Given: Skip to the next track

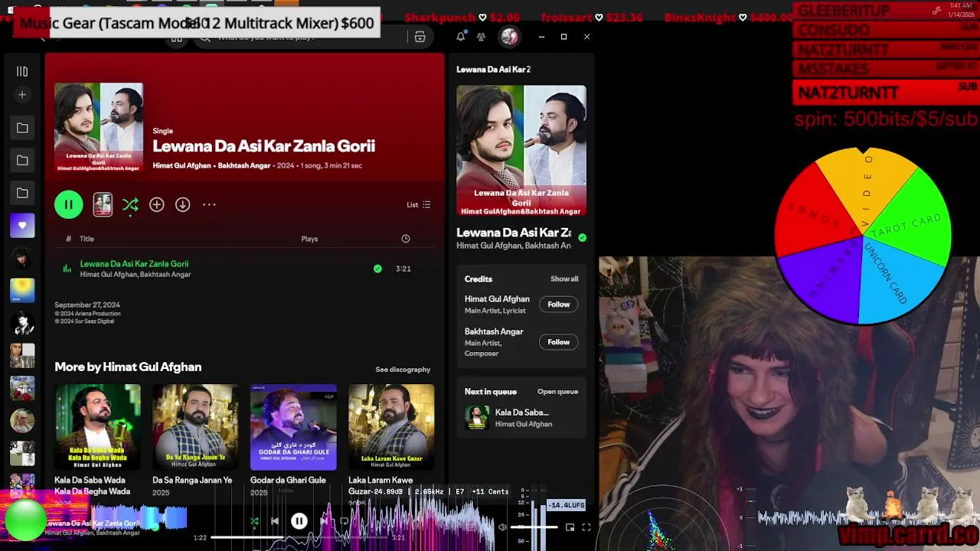Looking at the screenshot, I should 324,521.
